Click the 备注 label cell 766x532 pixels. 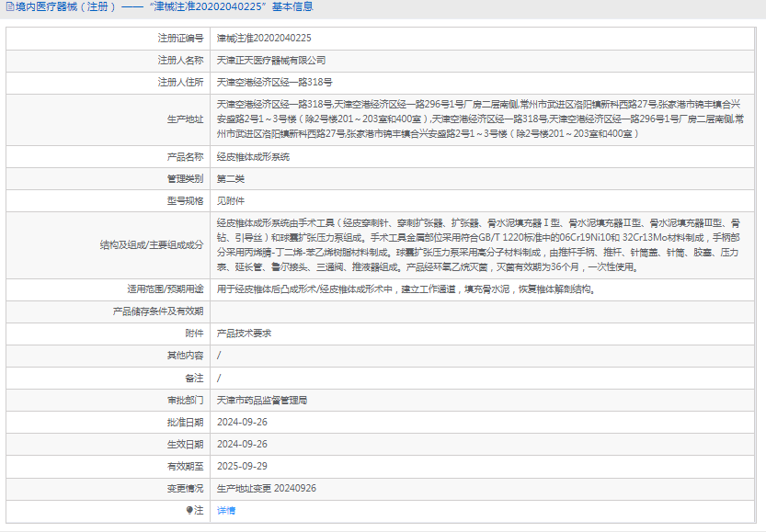tap(109, 379)
